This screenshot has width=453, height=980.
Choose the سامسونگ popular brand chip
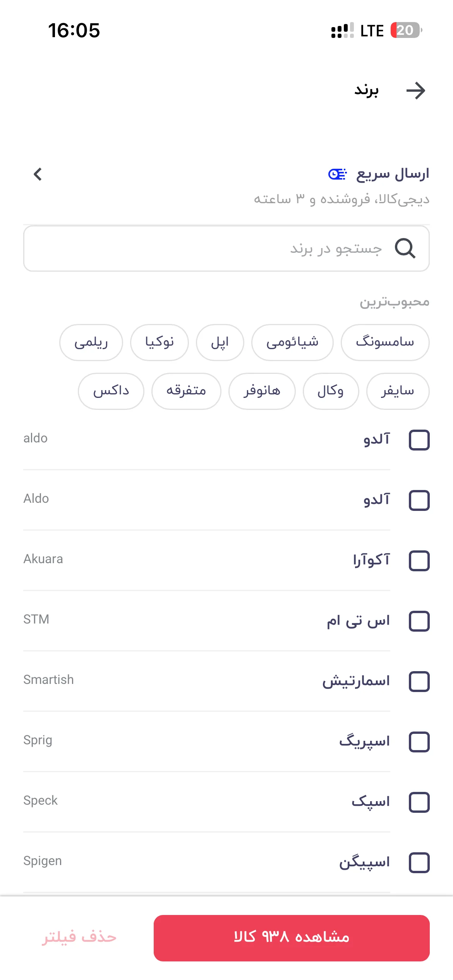(x=385, y=343)
